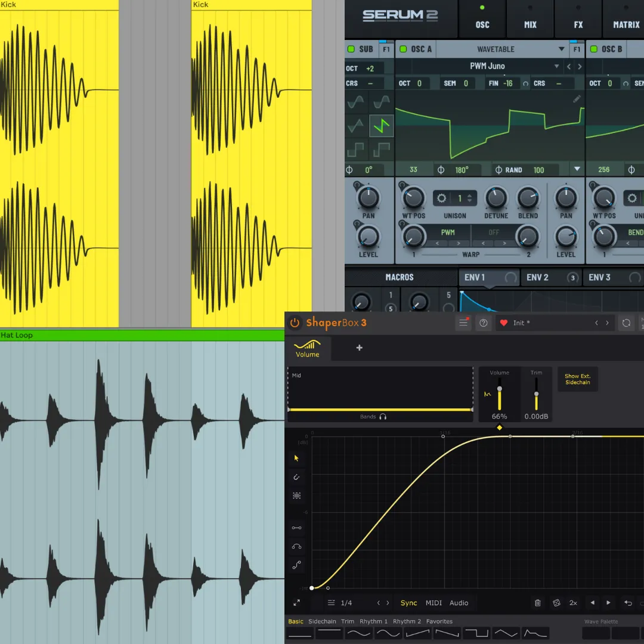The height and width of the screenshot is (644, 644).
Task: Open the FX tab in Serum 2
Action: (578, 18)
